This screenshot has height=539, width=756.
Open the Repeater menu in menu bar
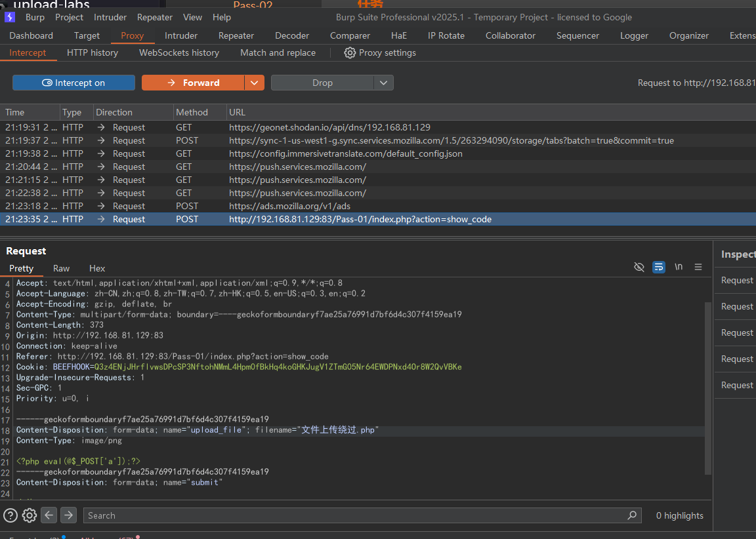click(155, 17)
